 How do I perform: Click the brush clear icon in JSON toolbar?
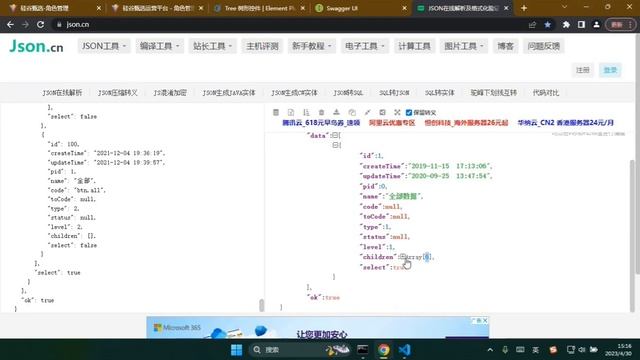pos(367,112)
